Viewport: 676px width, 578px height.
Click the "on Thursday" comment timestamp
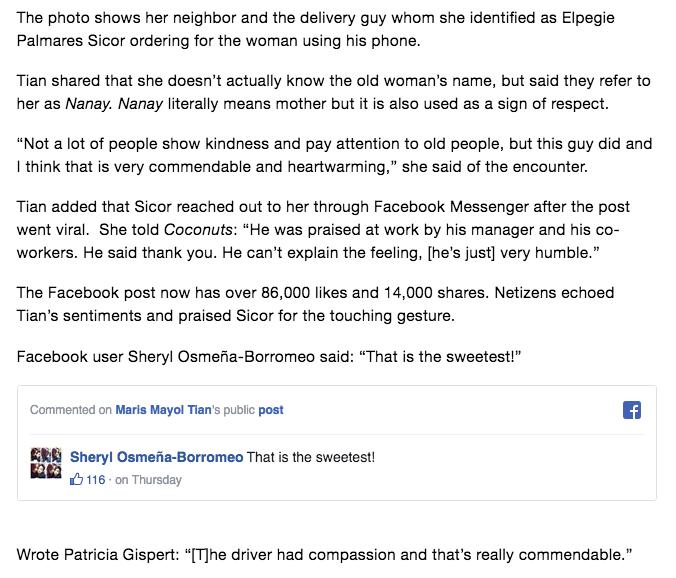point(148,480)
